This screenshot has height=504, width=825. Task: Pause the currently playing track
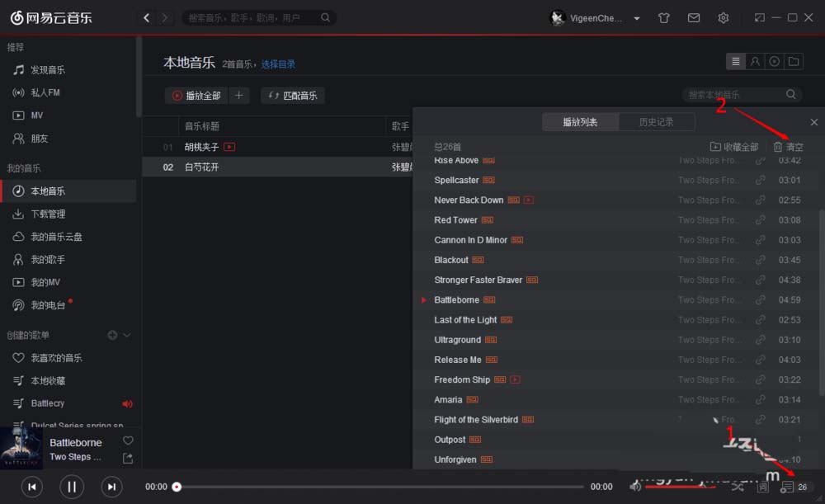[x=72, y=487]
